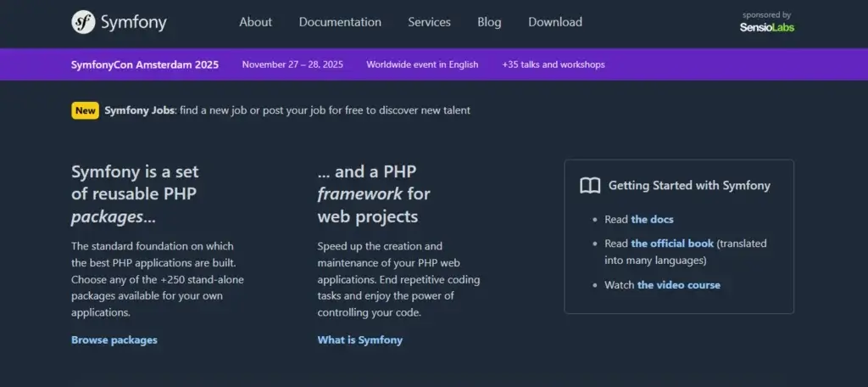Click 'Getting Started with Symfony' heading
Image resolution: width=868 pixels, height=387 pixels.
point(689,186)
